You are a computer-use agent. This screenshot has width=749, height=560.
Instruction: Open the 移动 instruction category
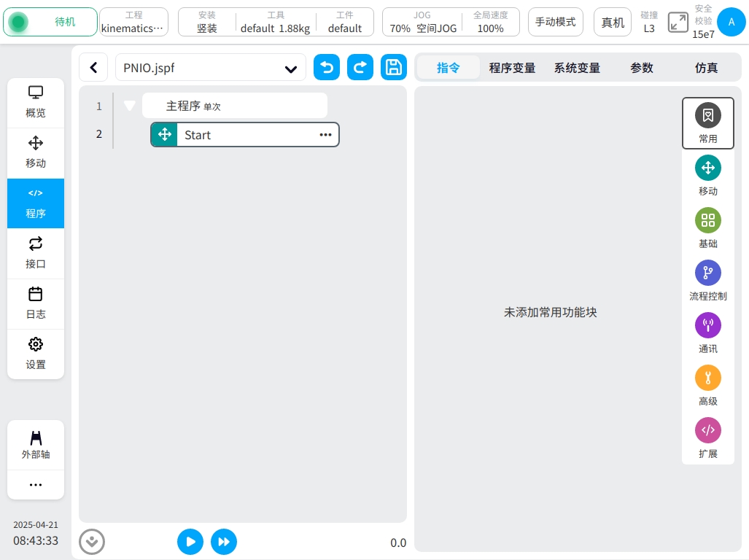(707, 176)
